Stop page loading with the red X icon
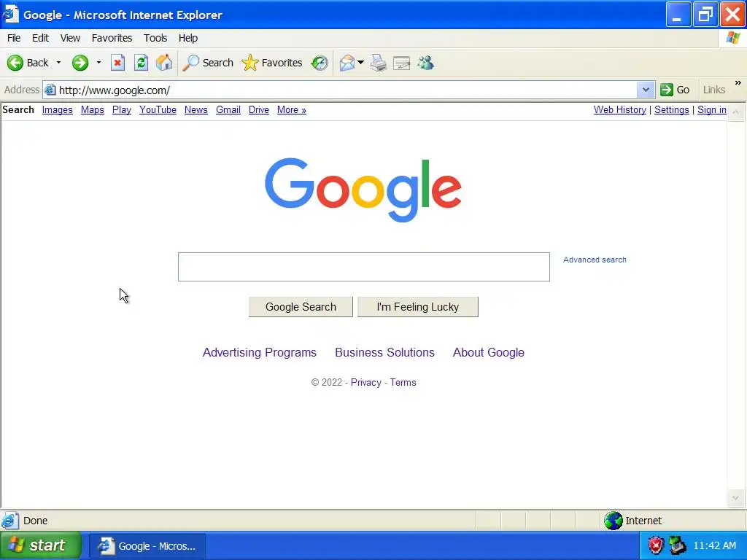This screenshot has height=560, width=747. point(117,63)
